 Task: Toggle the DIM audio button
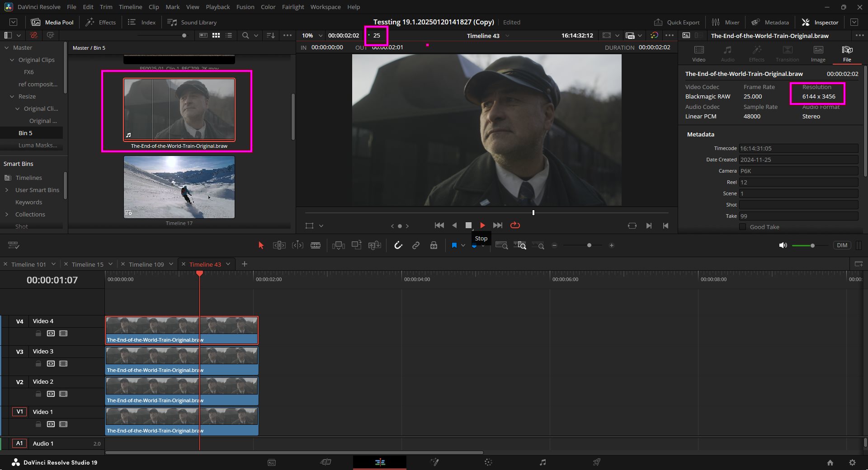click(842, 245)
